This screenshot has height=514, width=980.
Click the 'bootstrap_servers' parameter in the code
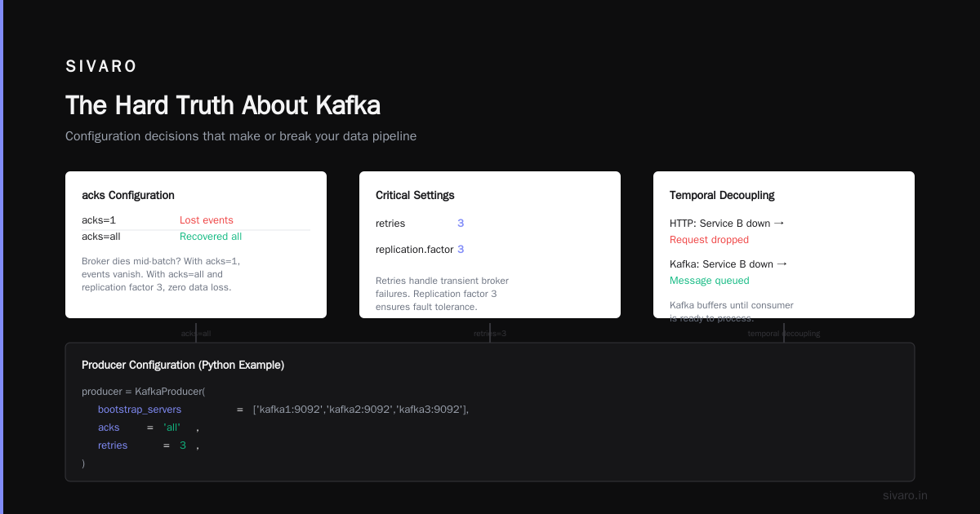click(x=140, y=410)
